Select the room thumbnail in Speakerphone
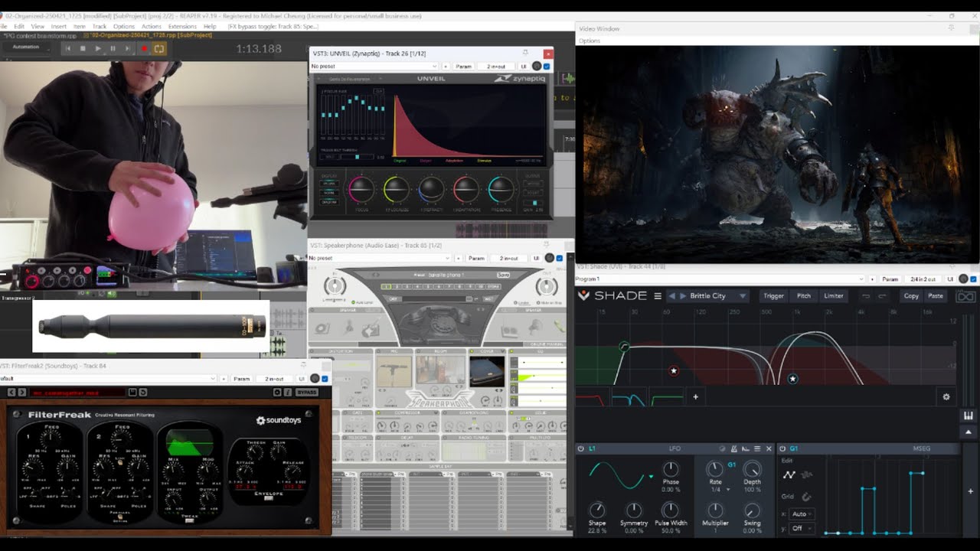Image resolution: width=980 pixels, height=551 pixels. (x=440, y=371)
